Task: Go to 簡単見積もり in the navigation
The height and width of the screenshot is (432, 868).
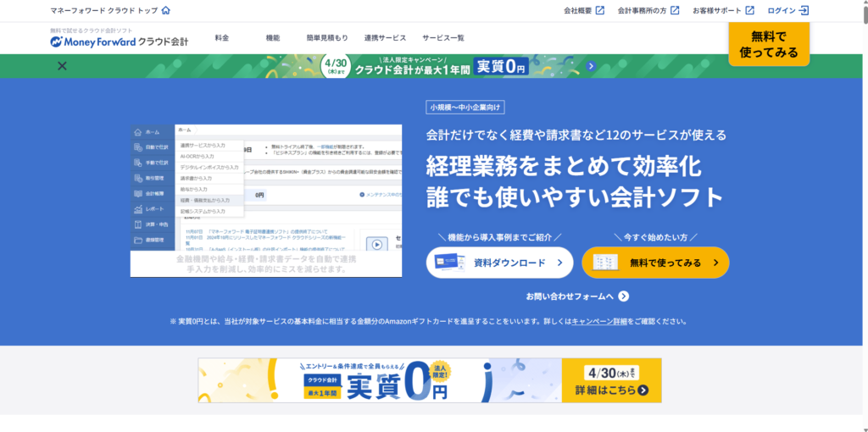Action: click(327, 38)
